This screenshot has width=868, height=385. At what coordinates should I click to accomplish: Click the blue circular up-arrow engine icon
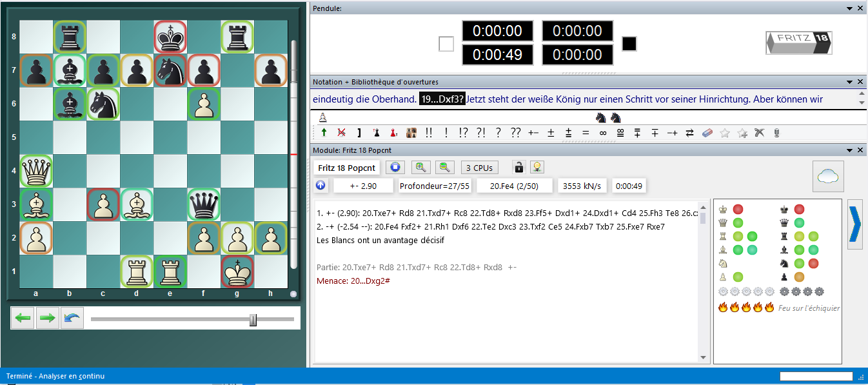tap(321, 186)
